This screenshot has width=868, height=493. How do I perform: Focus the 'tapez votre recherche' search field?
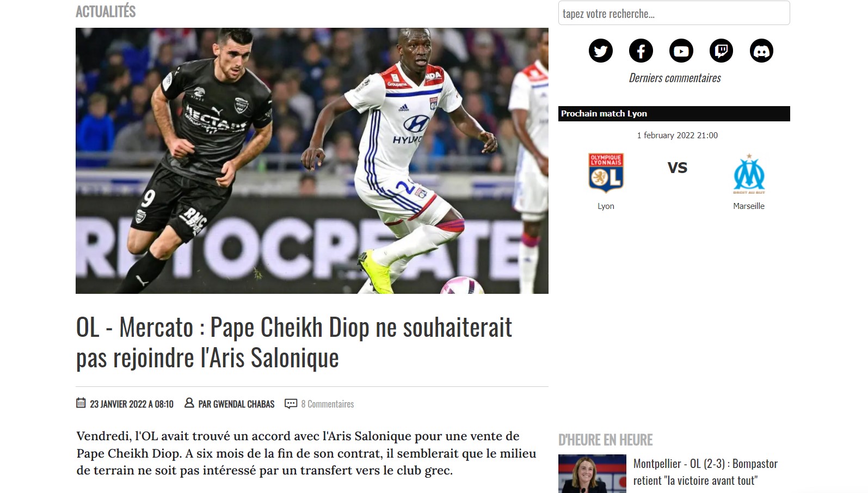[x=674, y=13]
